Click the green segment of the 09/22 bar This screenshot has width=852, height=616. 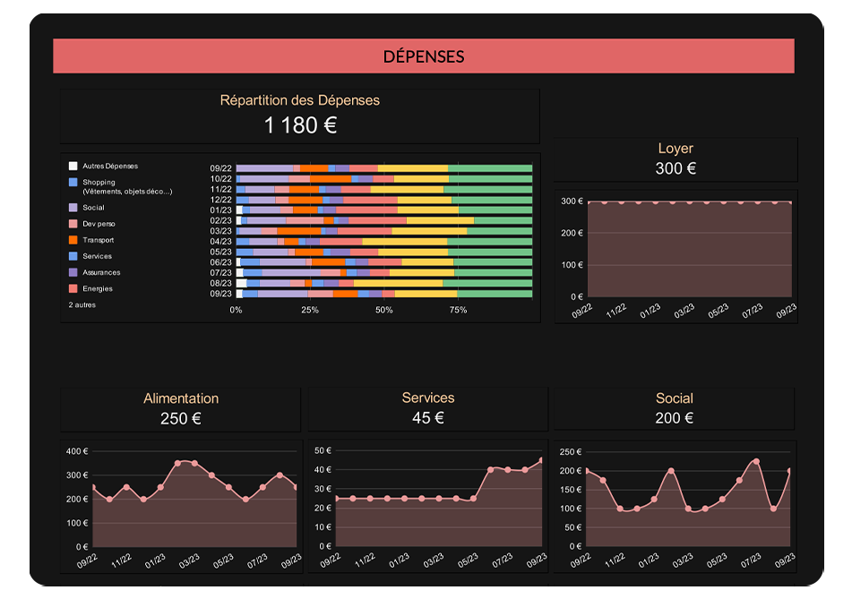pos(490,168)
